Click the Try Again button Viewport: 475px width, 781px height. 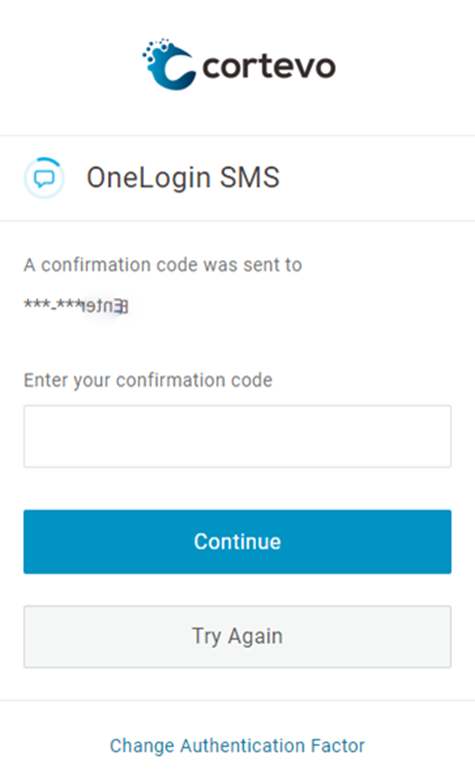238,637
